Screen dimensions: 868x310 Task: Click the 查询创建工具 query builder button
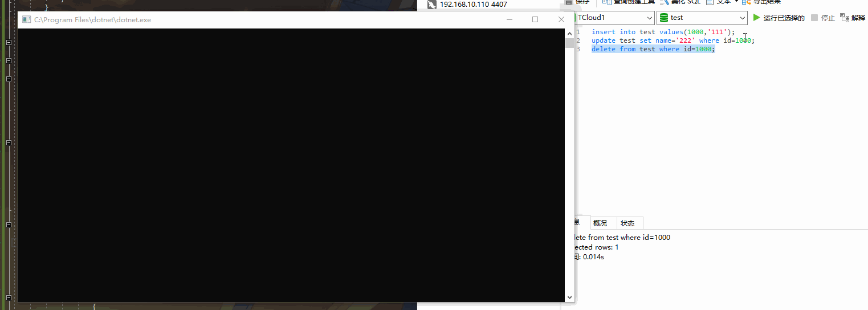click(629, 2)
